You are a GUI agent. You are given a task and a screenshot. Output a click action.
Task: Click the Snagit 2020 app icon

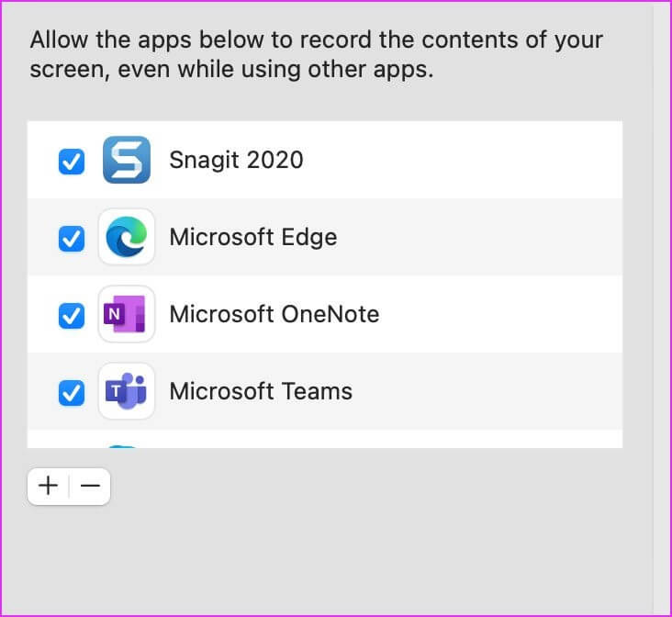click(127, 160)
